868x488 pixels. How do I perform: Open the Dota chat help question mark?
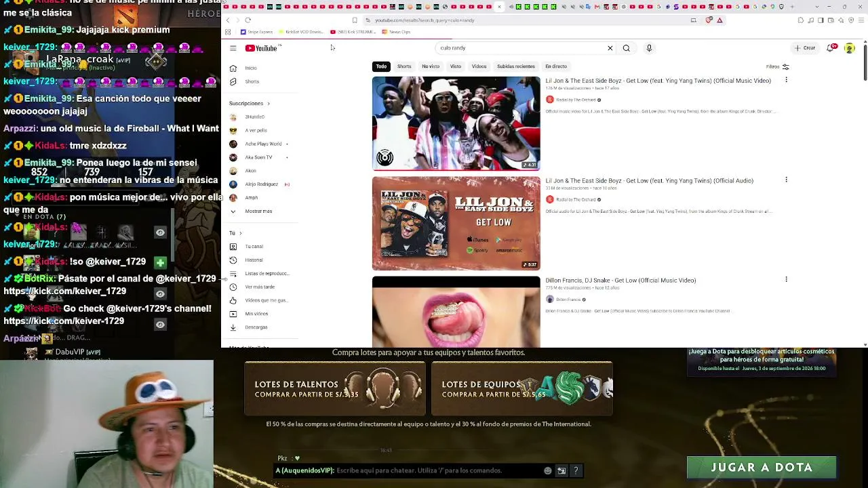pyautogui.click(x=576, y=470)
